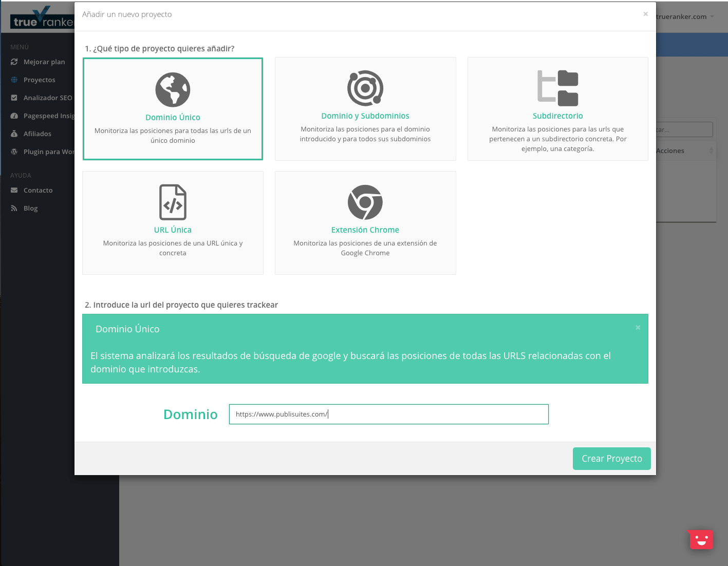Click the Afiliados icon in the sidebar
The width and height of the screenshot is (728, 566).
[14, 134]
